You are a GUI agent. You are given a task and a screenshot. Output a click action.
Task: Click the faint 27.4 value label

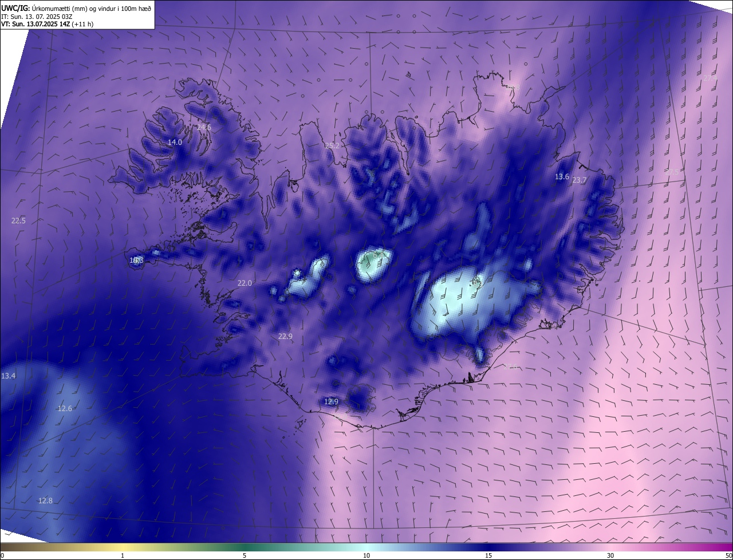tap(710, 78)
